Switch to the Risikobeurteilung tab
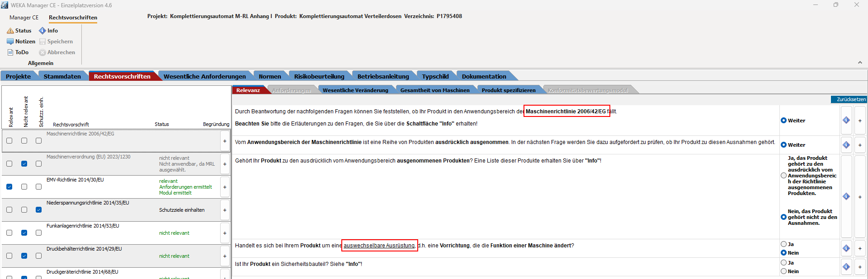 pos(319,76)
